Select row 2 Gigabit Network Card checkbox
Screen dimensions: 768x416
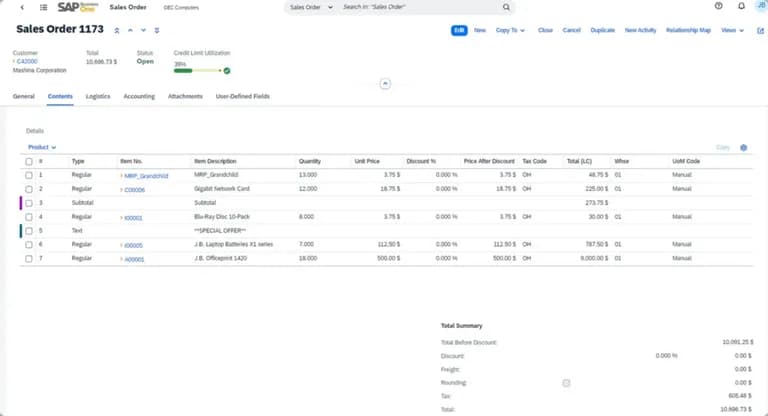point(29,189)
